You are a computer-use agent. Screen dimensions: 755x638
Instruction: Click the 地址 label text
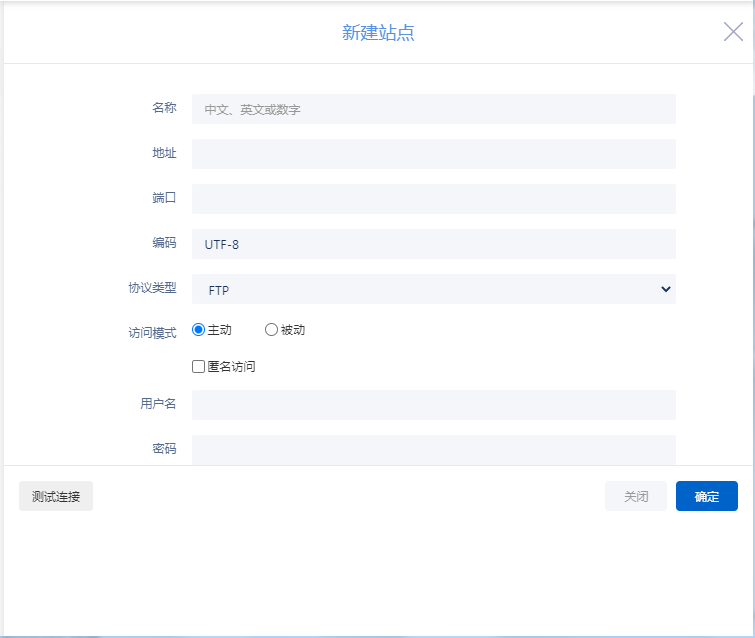[164, 153]
